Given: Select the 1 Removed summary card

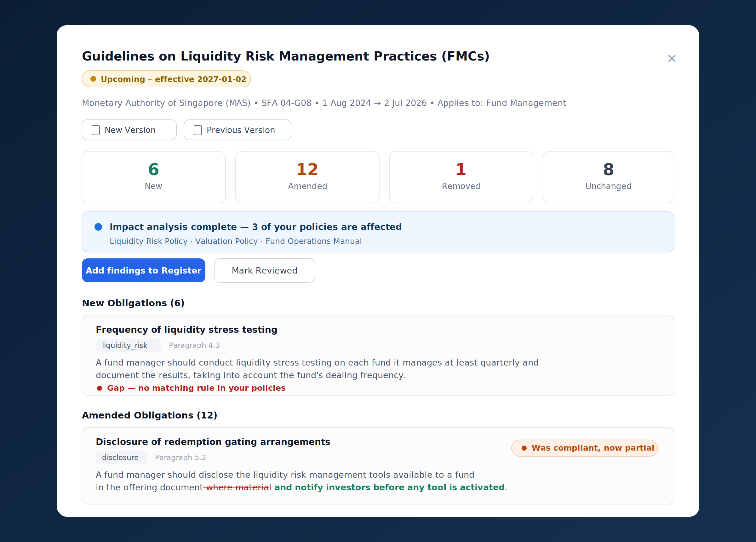Looking at the screenshot, I should tap(461, 177).
